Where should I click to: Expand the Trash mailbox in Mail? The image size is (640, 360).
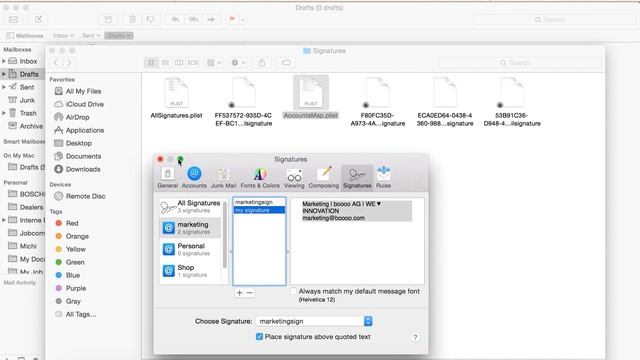click(x=4, y=113)
